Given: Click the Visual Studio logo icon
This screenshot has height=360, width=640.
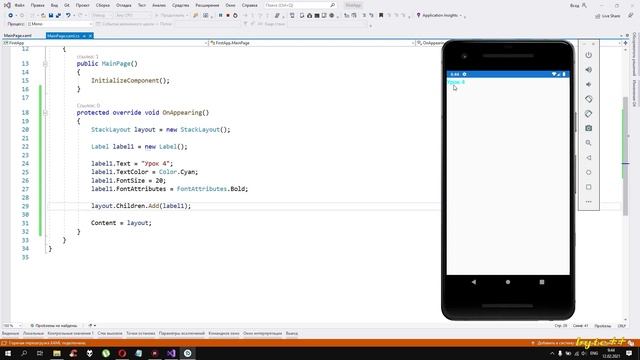Looking at the screenshot, I should click(7, 5).
